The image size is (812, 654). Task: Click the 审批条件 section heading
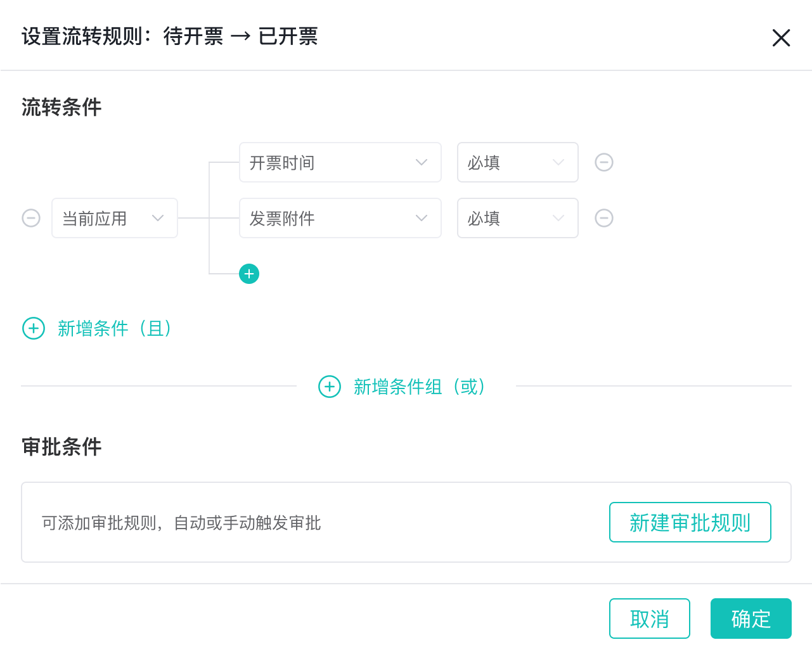pos(61,447)
